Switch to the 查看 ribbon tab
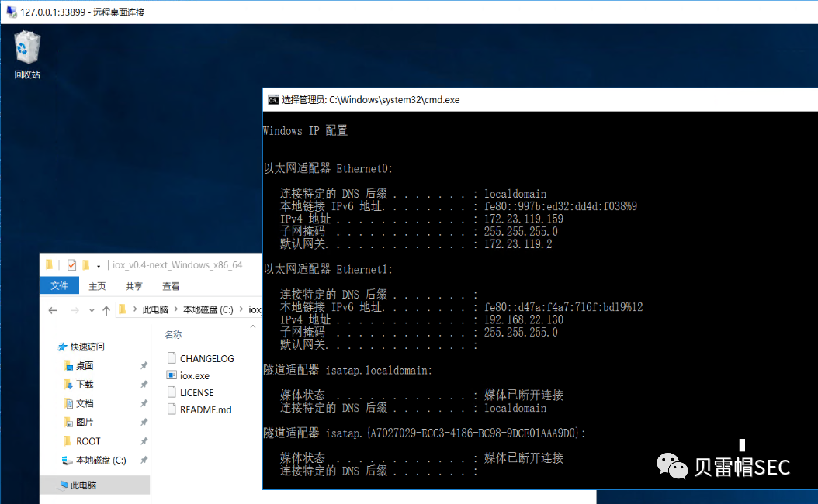Viewport: 818px width, 504px height. 171,286
